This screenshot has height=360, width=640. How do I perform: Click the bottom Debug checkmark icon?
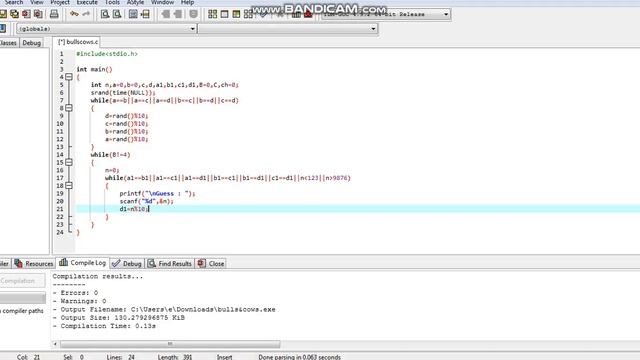[116, 263]
